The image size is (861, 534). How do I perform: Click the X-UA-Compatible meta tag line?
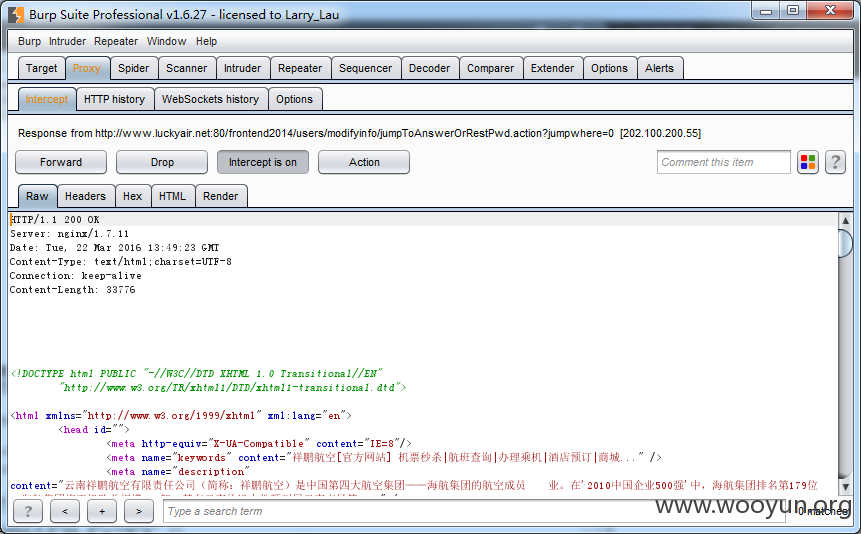coord(259,443)
